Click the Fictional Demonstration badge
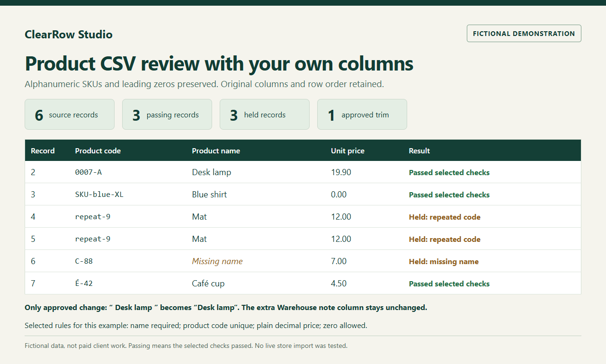Screen dimensions: 606x364 [524, 34]
